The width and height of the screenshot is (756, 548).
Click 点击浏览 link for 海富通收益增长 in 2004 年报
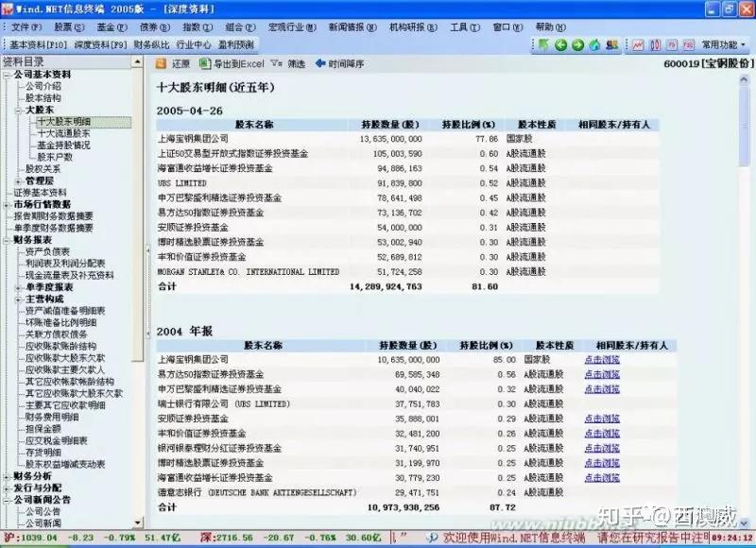[602, 478]
